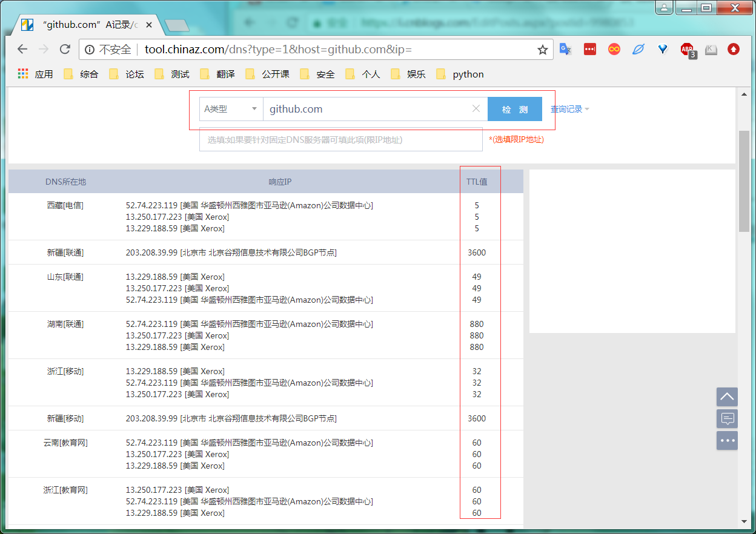Open the 论坛 bookmarks folder

pyautogui.click(x=127, y=74)
